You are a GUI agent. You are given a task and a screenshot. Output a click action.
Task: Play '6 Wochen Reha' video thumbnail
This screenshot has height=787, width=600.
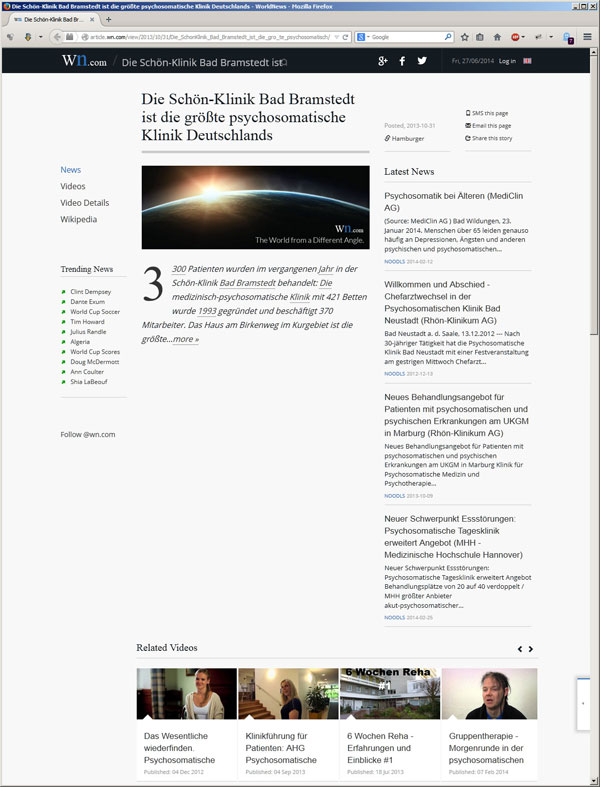click(390, 694)
